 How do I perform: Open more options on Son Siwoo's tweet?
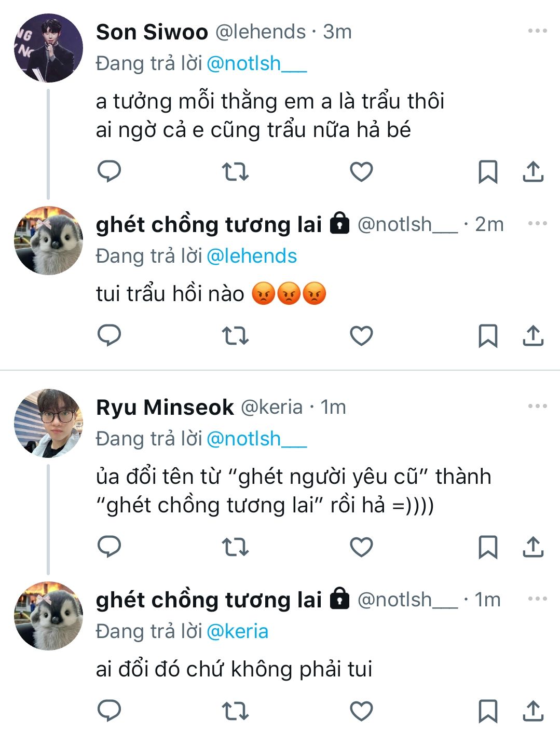click(537, 31)
